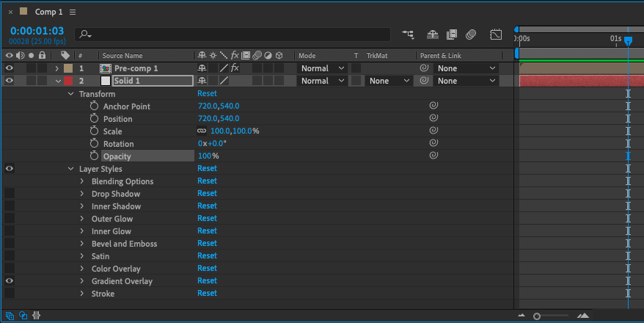644x323 pixels.
Task: Toggle the Position stopwatch
Action: pos(94,118)
